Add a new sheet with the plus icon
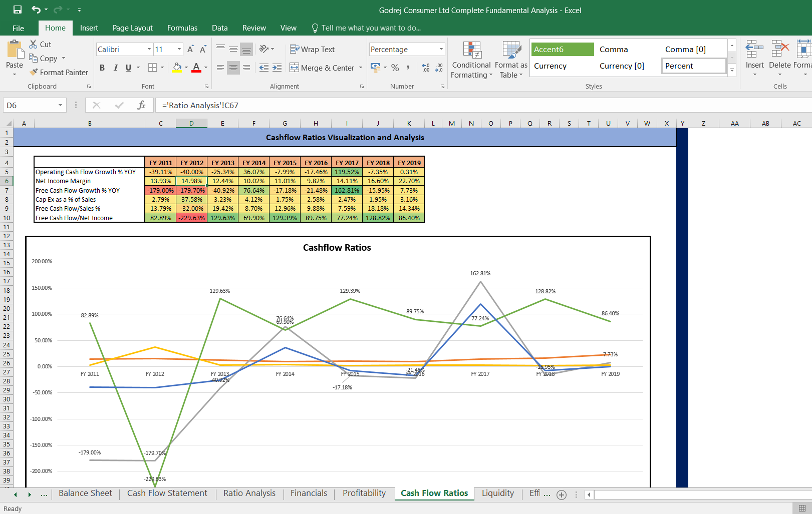 coord(562,495)
